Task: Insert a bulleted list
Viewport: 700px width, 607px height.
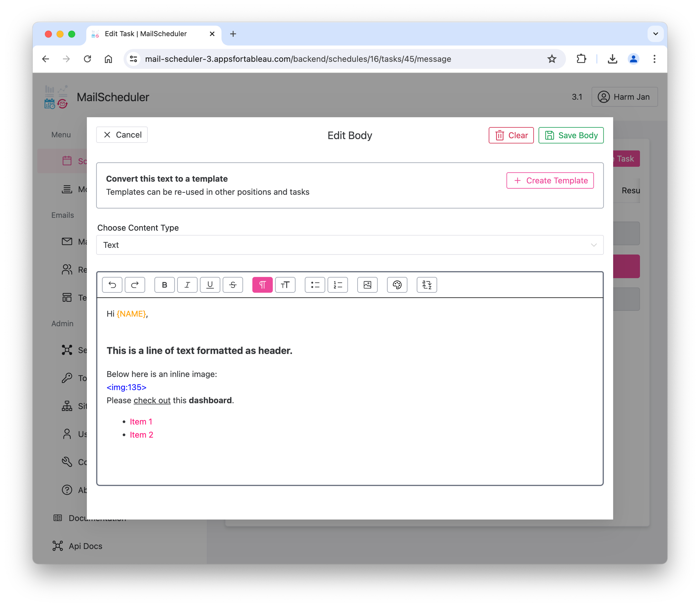Action: (x=315, y=285)
